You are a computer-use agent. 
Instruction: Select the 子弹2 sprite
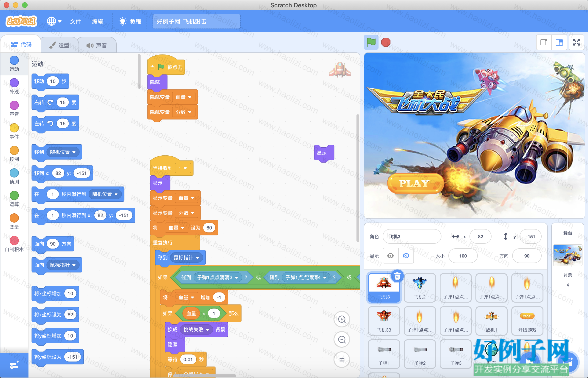(420, 354)
